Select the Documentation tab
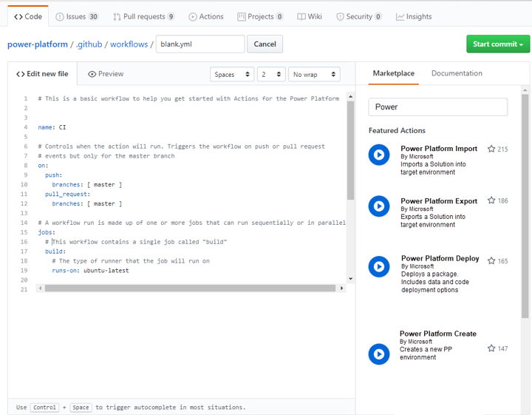The height and width of the screenshot is (415, 532). pyautogui.click(x=457, y=73)
